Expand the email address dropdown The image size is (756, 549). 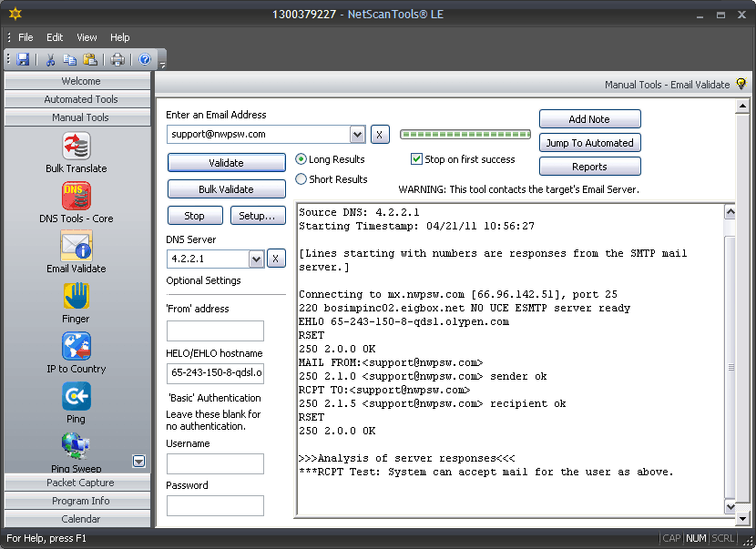click(357, 135)
